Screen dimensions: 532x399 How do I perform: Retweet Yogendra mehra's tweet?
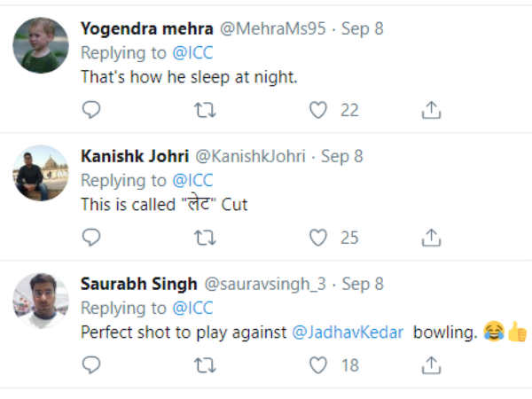(205, 110)
